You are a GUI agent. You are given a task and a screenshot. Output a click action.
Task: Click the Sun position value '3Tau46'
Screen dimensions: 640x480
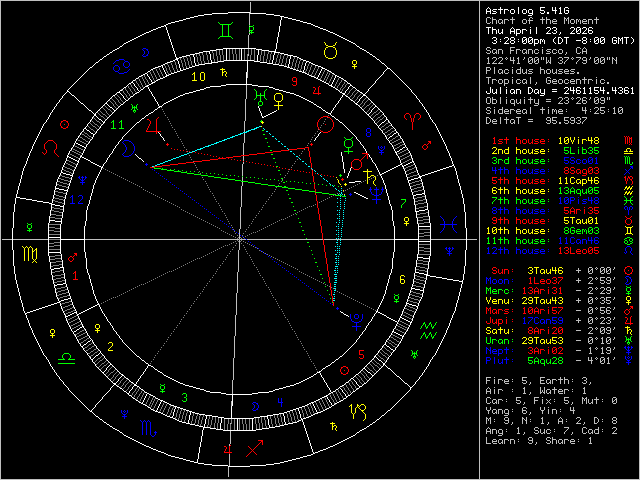pos(545,271)
